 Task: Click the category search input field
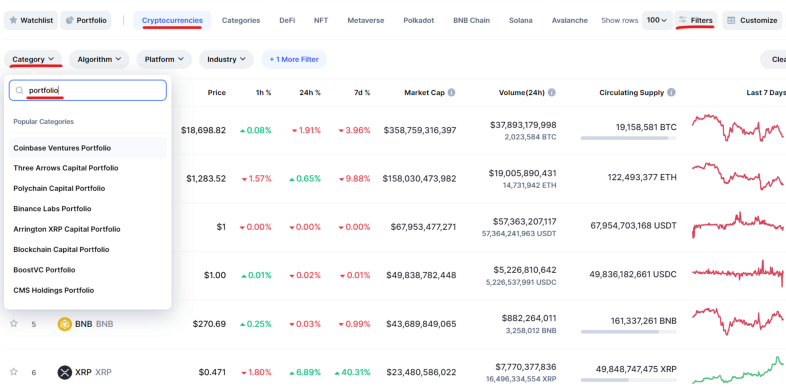point(88,90)
